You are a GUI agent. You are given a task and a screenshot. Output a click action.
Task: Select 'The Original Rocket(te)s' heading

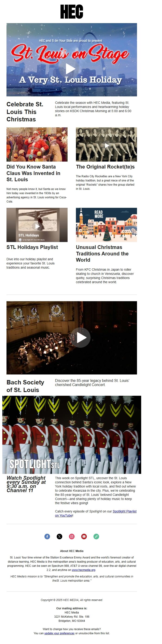point(105,167)
